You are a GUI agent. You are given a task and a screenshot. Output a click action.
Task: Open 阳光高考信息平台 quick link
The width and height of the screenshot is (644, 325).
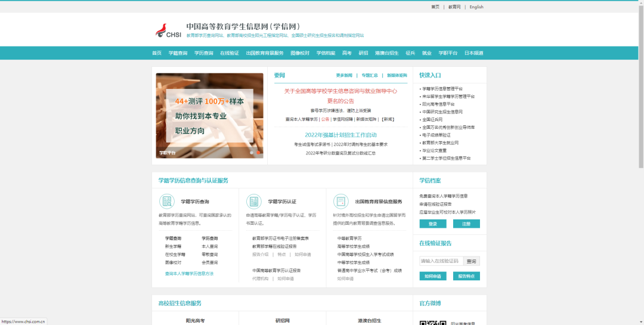438,104
